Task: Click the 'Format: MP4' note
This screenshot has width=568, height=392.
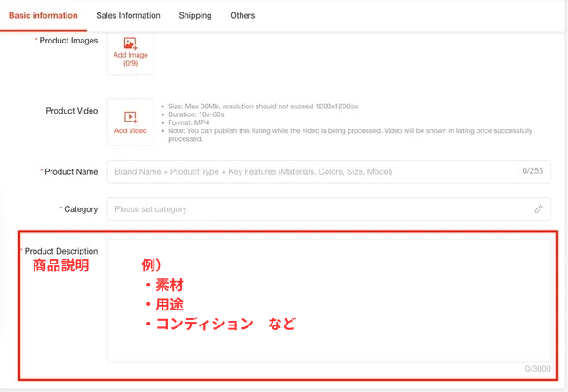Action: point(188,122)
